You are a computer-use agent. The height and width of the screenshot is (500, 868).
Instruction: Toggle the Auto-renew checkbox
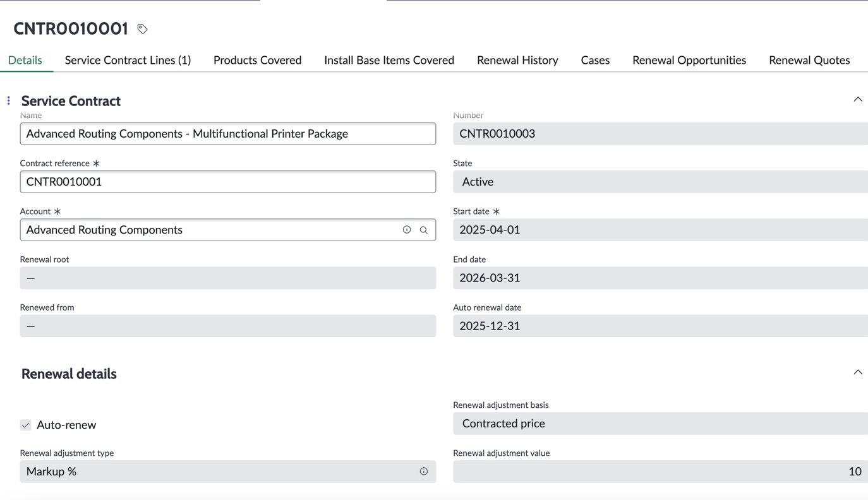25,425
